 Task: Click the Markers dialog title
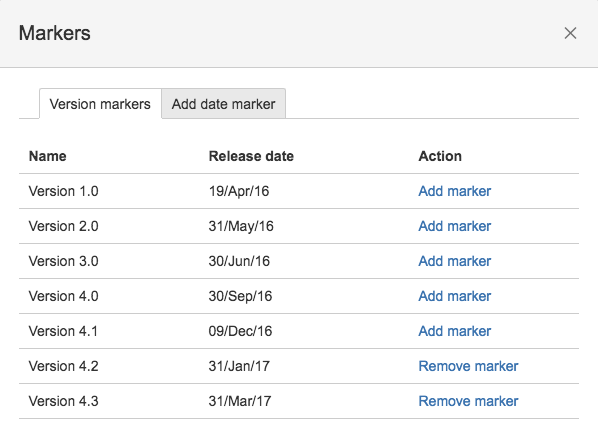[x=55, y=33]
